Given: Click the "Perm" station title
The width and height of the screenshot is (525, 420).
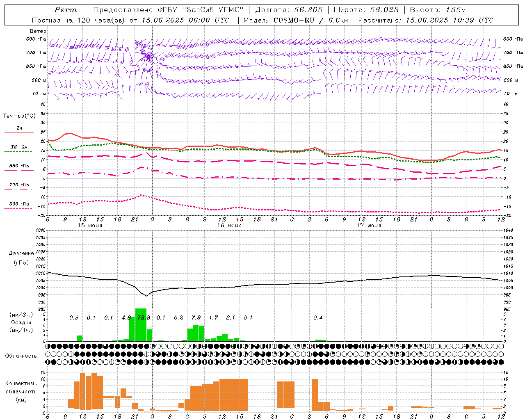Looking at the screenshot, I should 66,10.
